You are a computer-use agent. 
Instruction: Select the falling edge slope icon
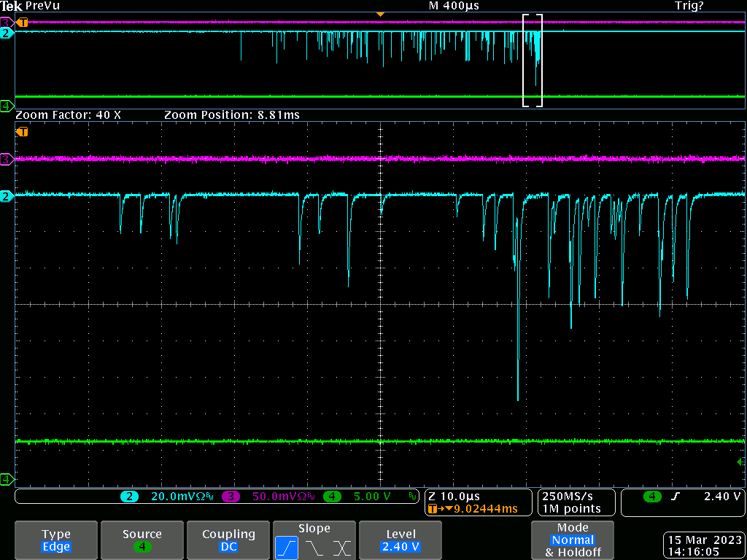(314, 548)
